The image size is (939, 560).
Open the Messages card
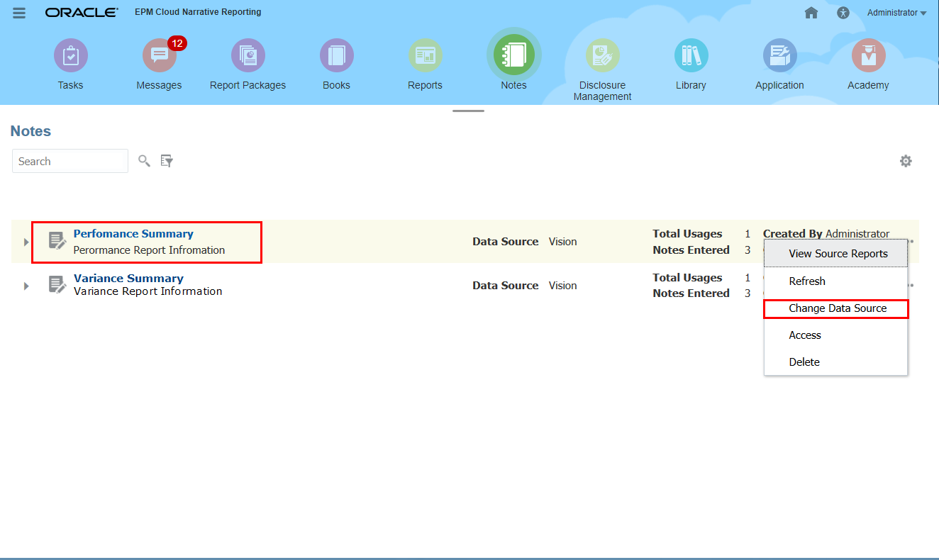tap(159, 65)
